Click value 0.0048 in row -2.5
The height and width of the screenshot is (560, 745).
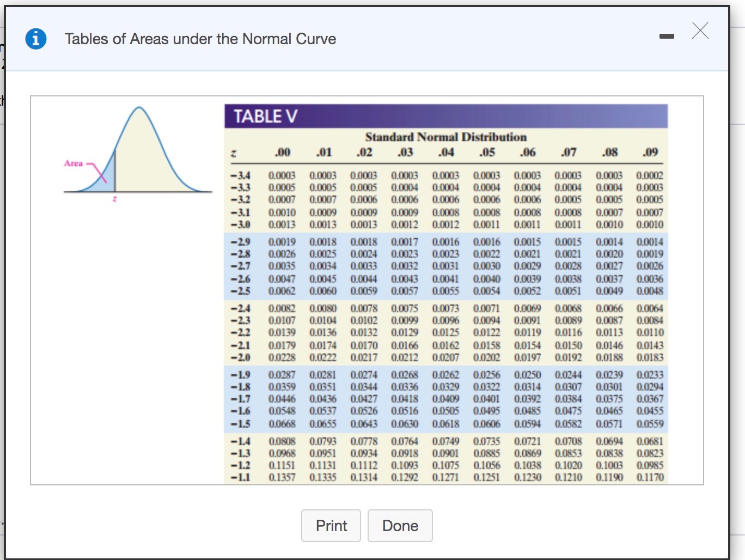tap(650, 291)
